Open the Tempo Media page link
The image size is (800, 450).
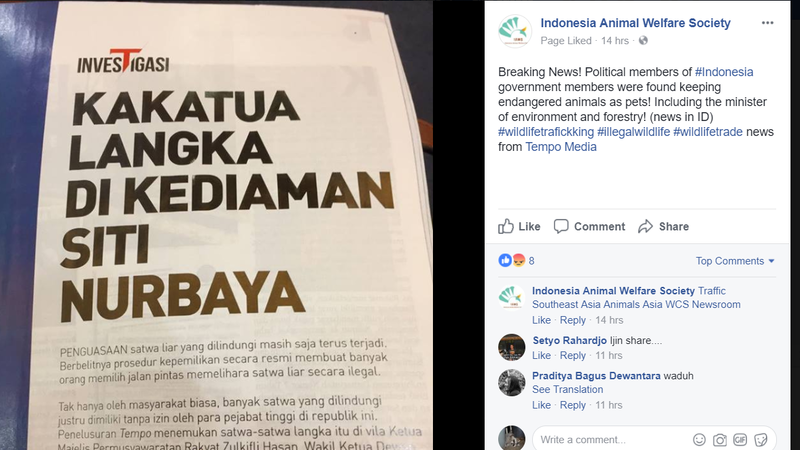click(561, 147)
